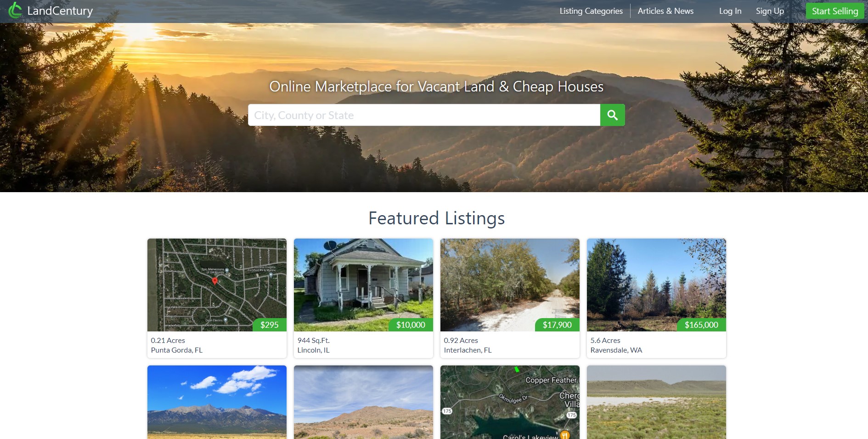The width and height of the screenshot is (868, 439).
Task: Click the 0.92 Acres Interlachen, FL text
Action: pos(468,345)
